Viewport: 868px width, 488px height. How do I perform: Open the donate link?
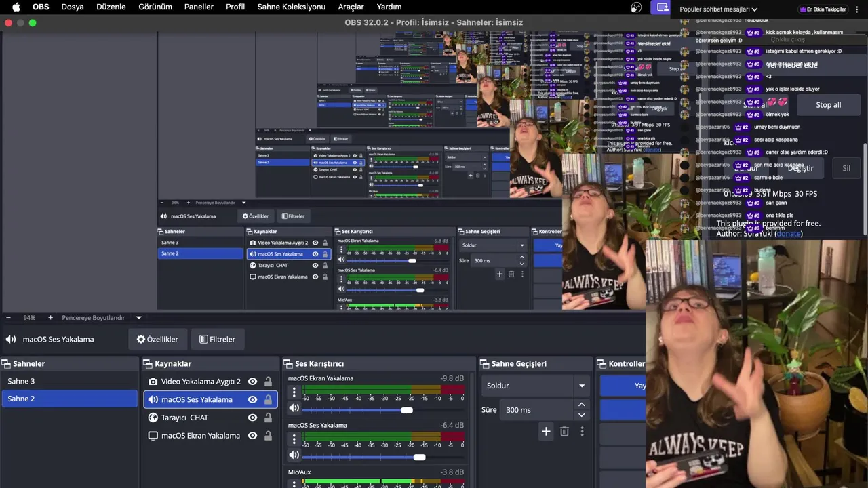(x=789, y=234)
